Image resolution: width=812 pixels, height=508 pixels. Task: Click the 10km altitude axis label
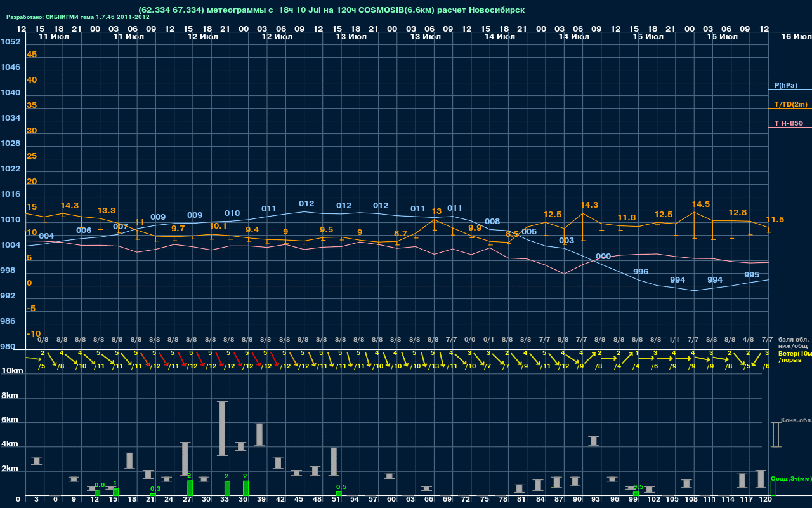click(x=13, y=370)
